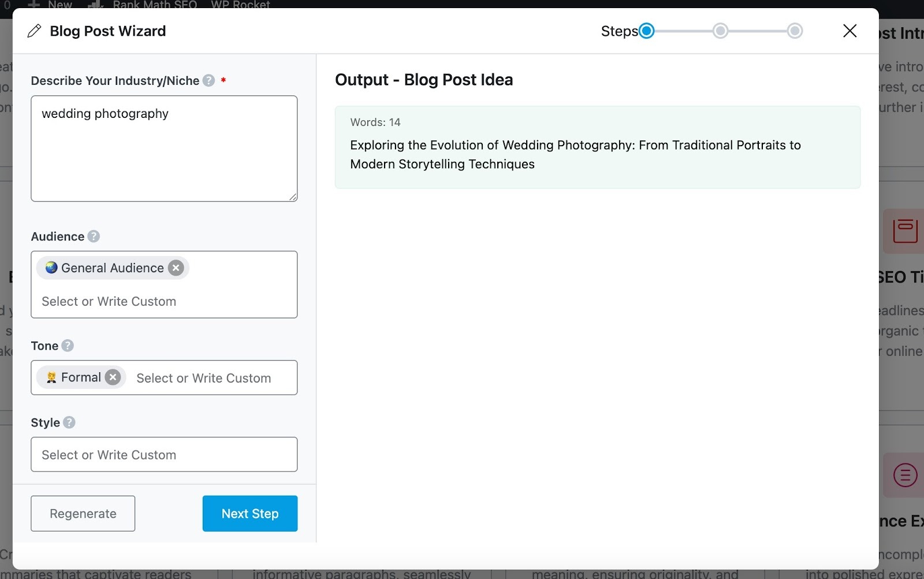The width and height of the screenshot is (924, 579).
Task: Click the Style question mark icon
Action: click(70, 422)
